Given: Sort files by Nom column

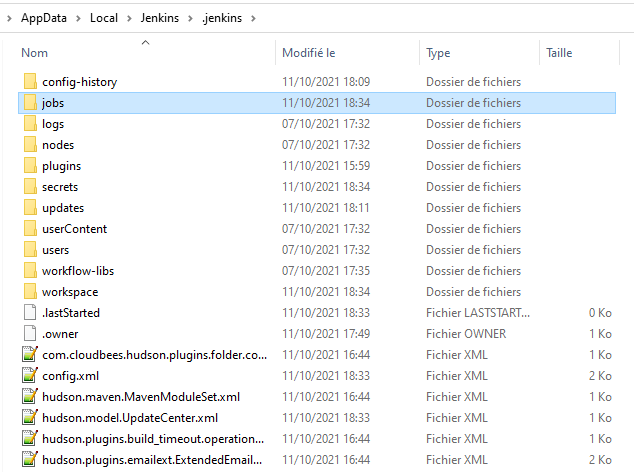Looking at the screenshot, I should [35, 53].
